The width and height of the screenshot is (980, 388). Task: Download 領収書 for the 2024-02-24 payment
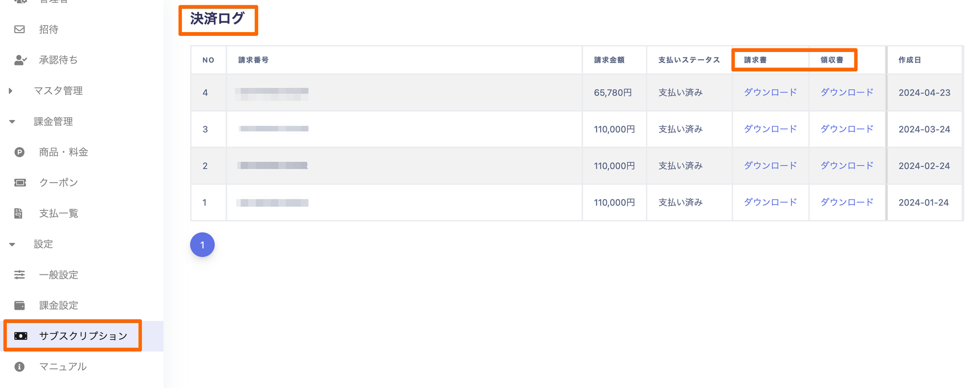pyautogui.click(x=846, y=166)
